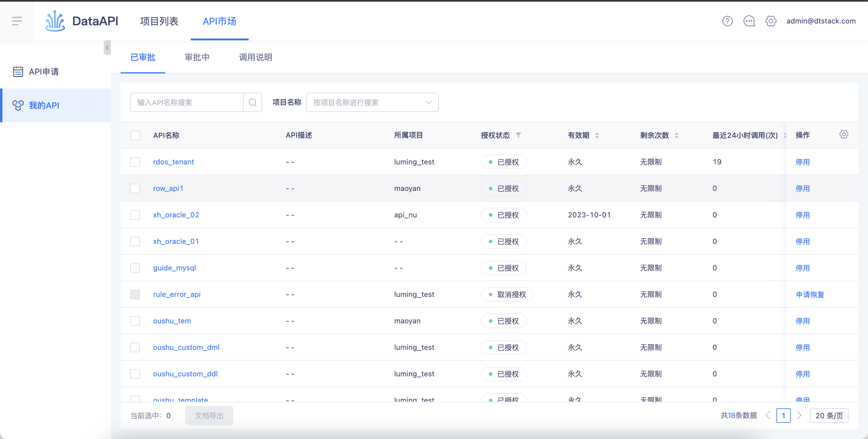This screenshot has height=439, width=868.
Task: Check the oushu_tem row checkbox
Action: 135,321
